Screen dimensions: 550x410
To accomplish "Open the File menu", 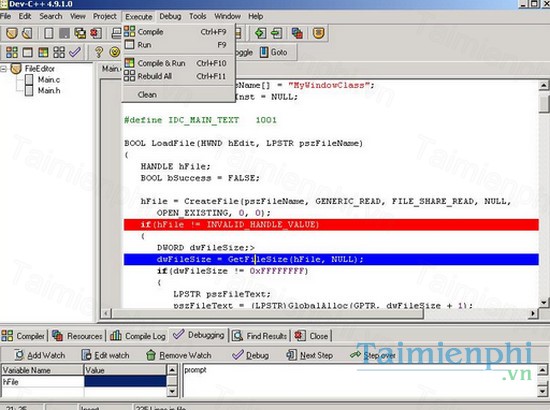I will (x=5, y=16).
